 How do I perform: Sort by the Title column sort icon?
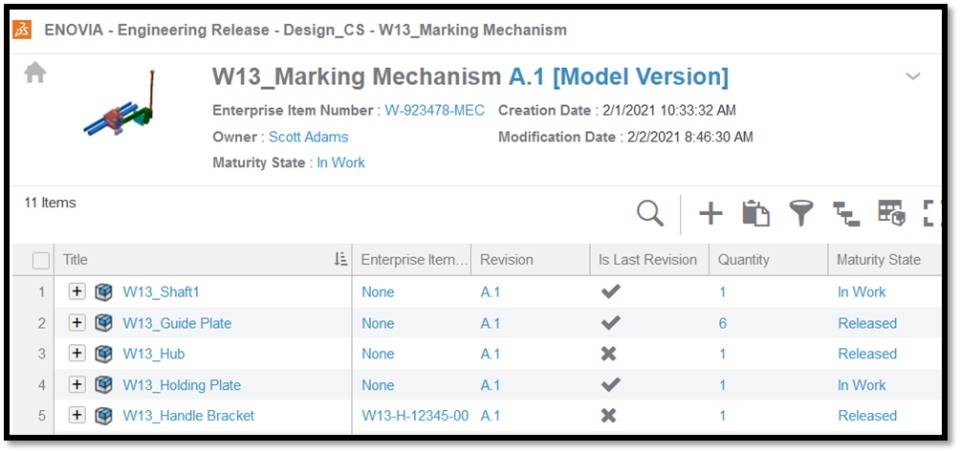[x=340, y=260]
